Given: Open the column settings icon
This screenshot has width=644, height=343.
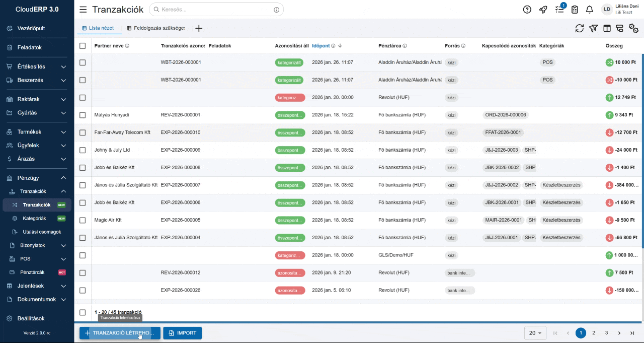Looking at the screenshot, I should (607, 28).
